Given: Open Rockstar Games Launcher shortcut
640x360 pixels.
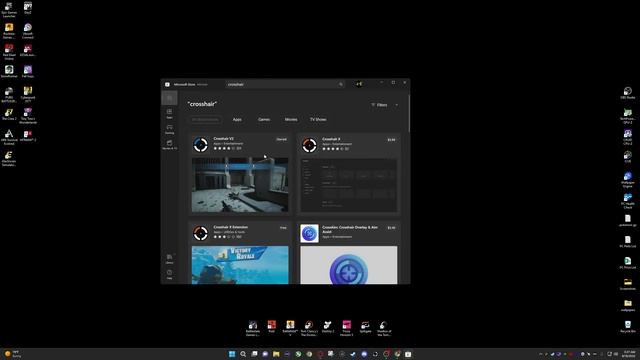Looking at the screenshot, I should [9, 31].
